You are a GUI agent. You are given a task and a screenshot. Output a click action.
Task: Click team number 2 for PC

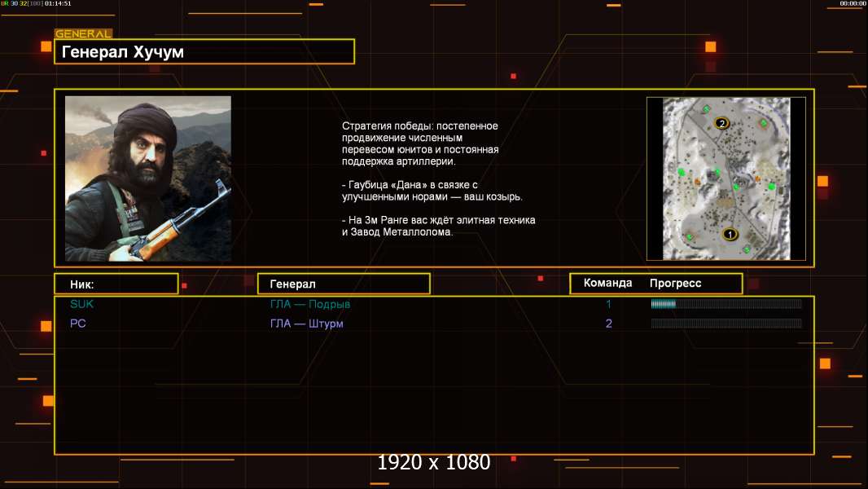point(608,324)
